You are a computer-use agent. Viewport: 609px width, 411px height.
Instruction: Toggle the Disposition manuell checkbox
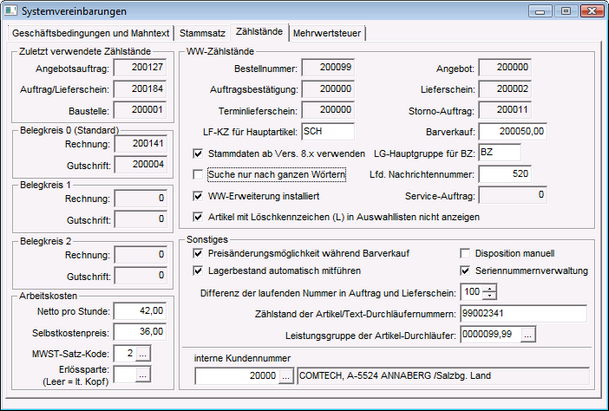coord(465,253)
